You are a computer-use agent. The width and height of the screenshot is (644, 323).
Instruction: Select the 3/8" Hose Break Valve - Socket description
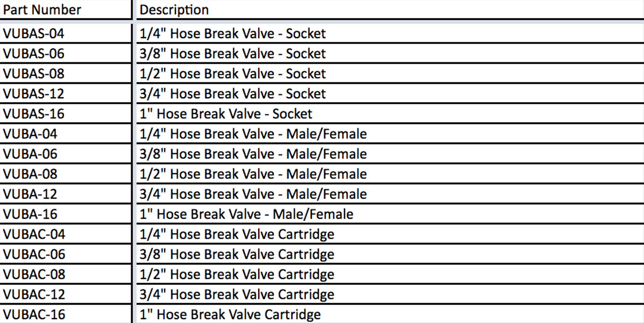pos(232,54)
